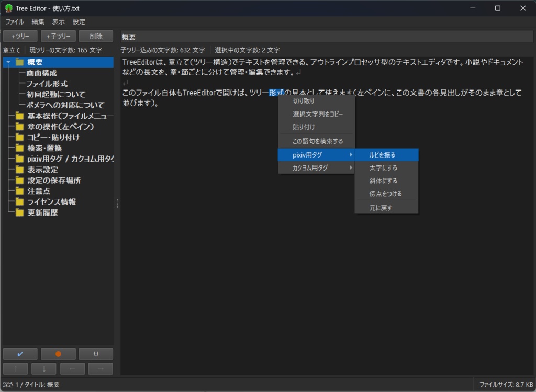Select 章の操作(左ペイン) tree item

point(61,127)
